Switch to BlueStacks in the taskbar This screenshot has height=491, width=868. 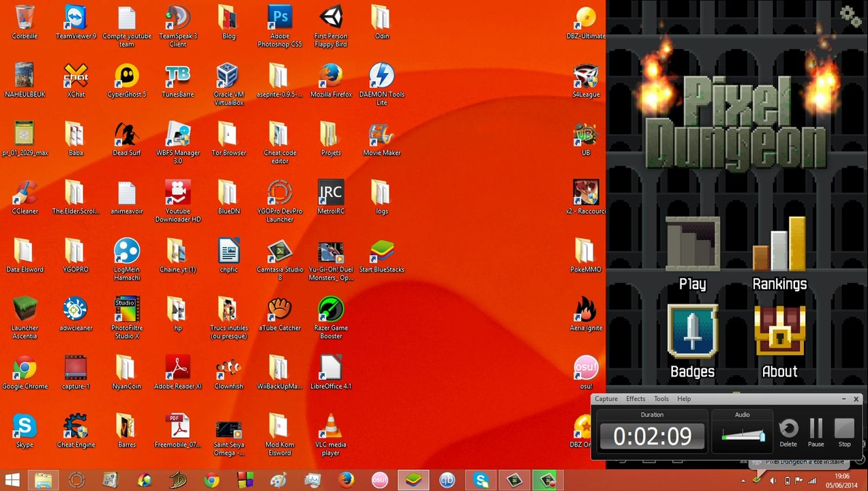(413, 481)
